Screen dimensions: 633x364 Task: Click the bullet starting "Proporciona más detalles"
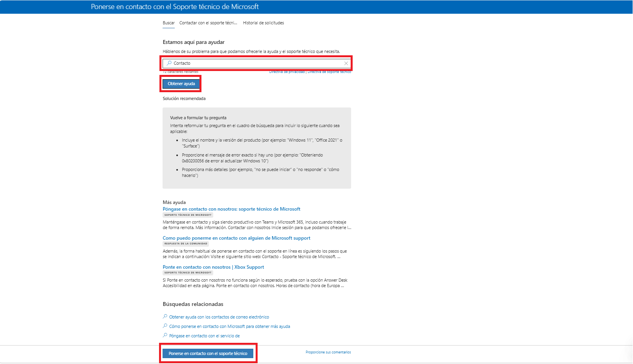click(x=260, y=173)
